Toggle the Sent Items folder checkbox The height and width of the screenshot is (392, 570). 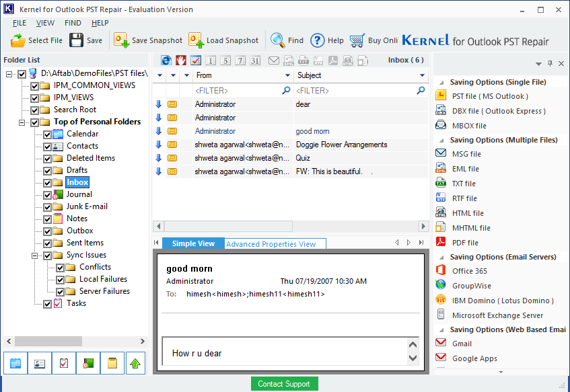point(47,243)
